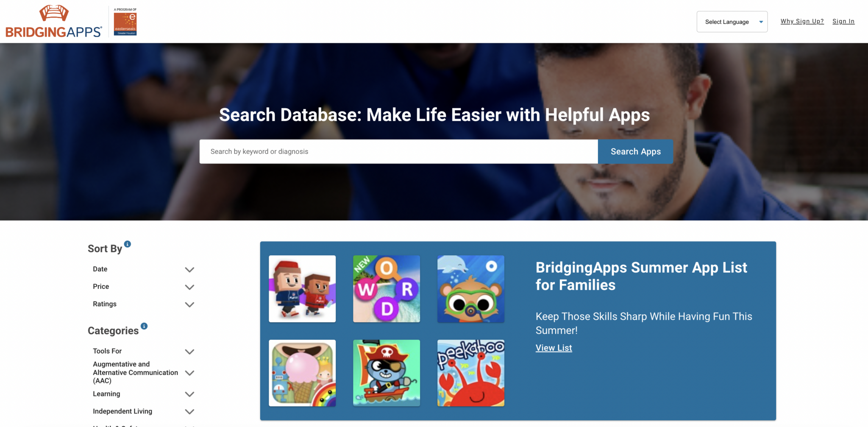Click the Peekaboo crab app icon
This screenshot has width=868, height=427.
pyautogui.click(x=470, y=373)
